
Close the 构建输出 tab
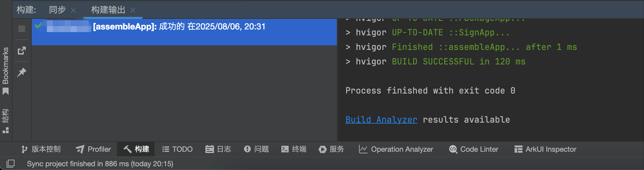(133, 10)
